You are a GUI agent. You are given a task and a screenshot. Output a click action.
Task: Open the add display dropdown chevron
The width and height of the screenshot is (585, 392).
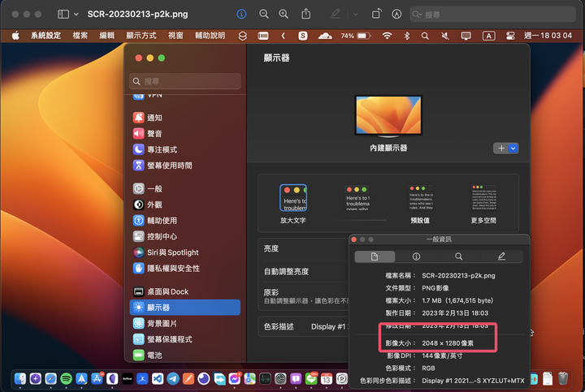pos(513,149)
